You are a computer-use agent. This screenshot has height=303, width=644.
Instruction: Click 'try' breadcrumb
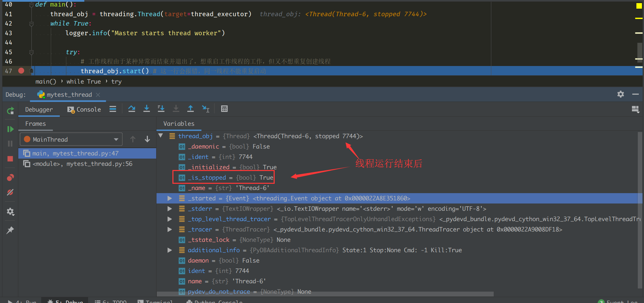(116, 82)
